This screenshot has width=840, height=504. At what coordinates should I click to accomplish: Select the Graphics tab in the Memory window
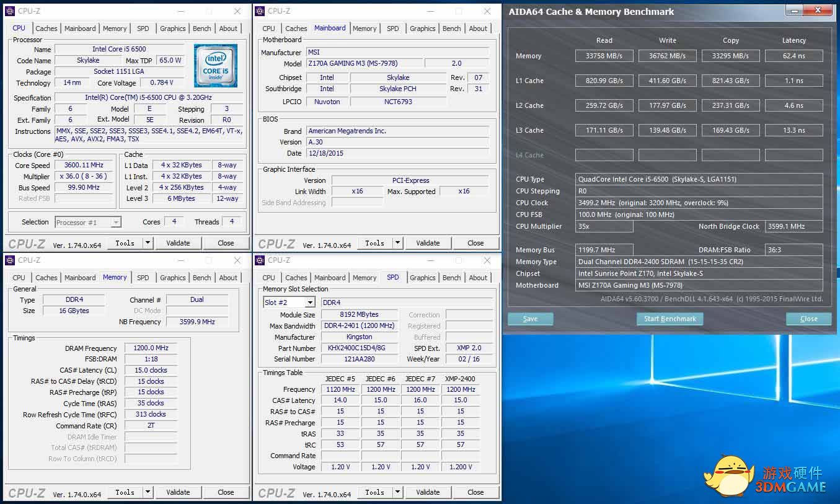172,278
